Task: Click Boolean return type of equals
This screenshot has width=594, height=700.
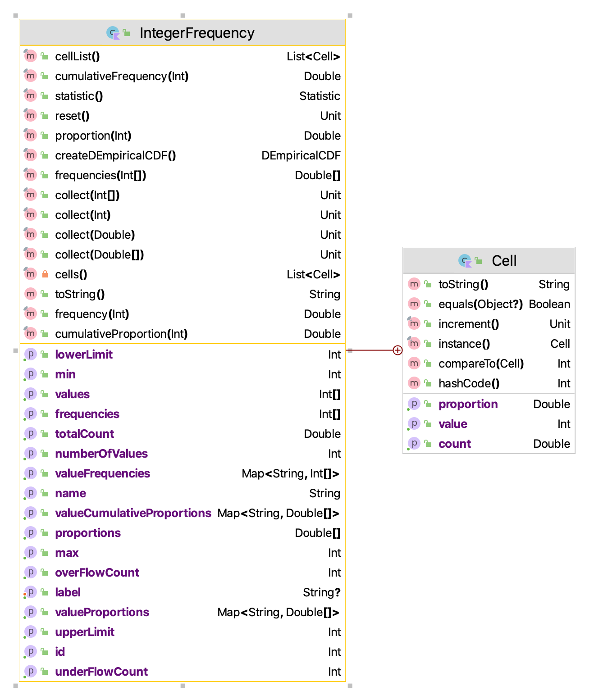Action: pos(549,304)
